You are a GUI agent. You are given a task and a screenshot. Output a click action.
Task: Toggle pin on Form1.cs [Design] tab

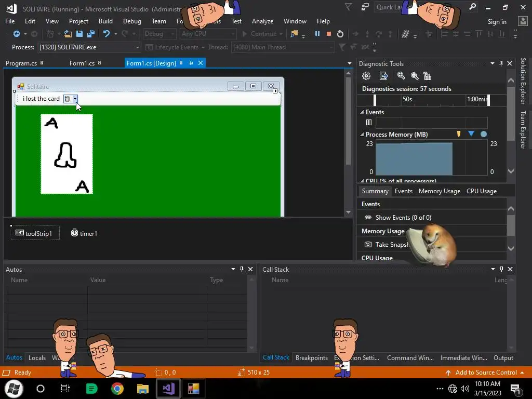191,63
